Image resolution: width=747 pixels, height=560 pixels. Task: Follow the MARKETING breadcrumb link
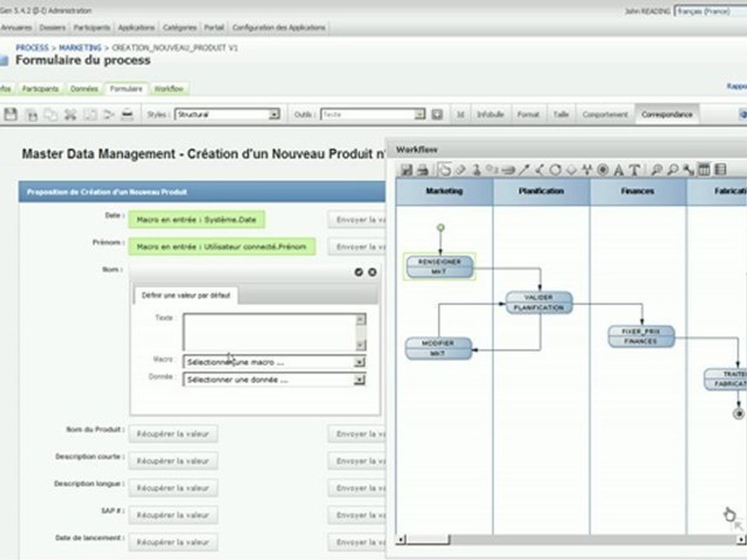pyautogui.click(x=80, y=47)
